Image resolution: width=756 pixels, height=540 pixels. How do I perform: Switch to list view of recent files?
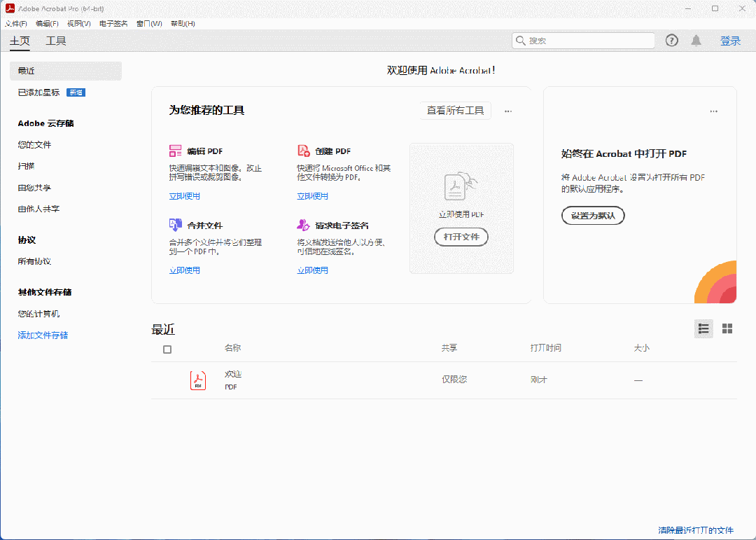[x=703, y=328]
